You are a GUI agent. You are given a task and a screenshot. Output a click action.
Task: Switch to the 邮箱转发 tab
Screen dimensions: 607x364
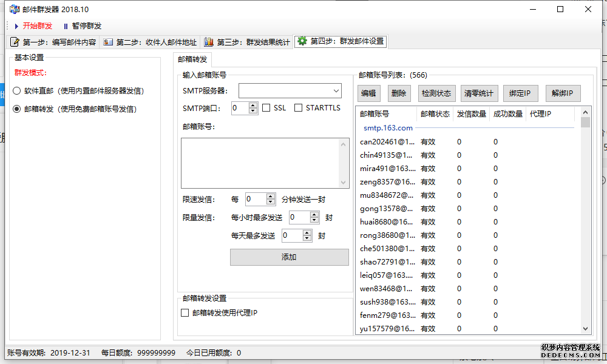192,60
